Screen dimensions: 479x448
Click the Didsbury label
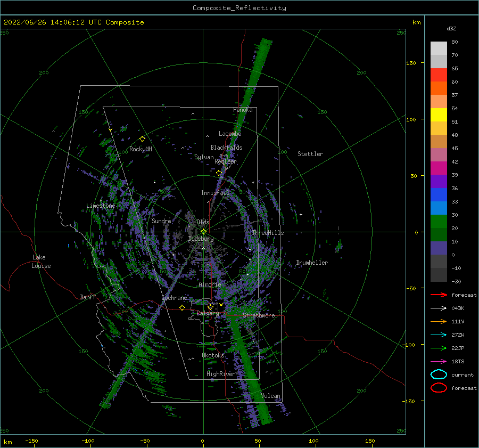201,239
